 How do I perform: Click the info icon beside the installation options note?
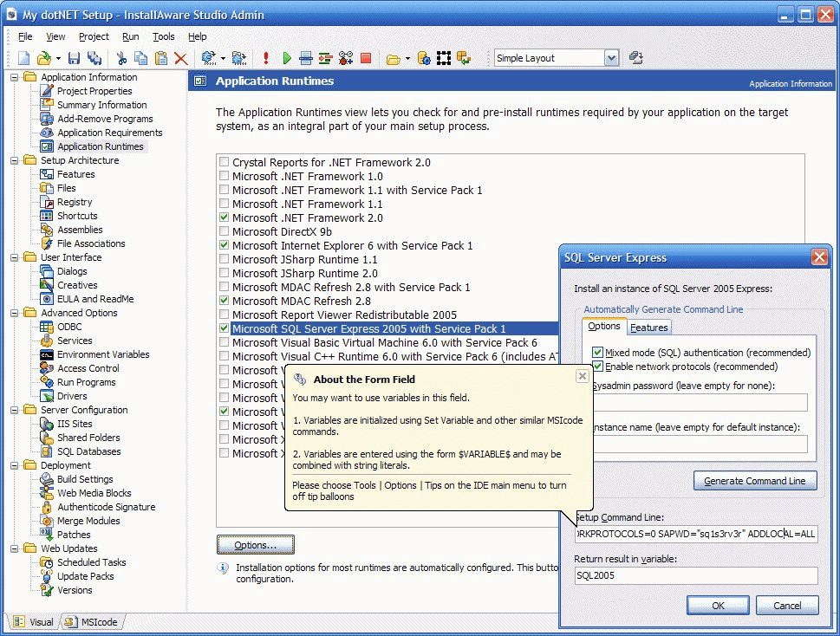click(x=223, y=568)
